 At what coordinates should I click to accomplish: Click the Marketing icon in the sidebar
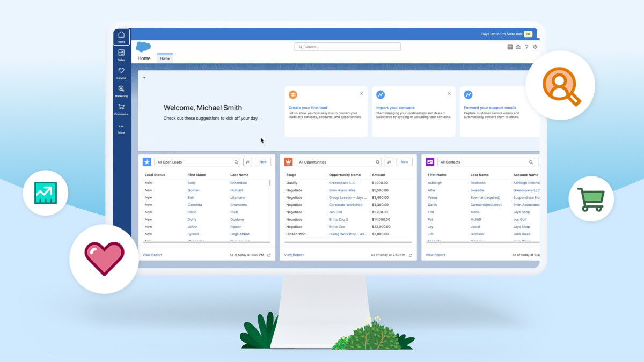click(x=121, y=88)
